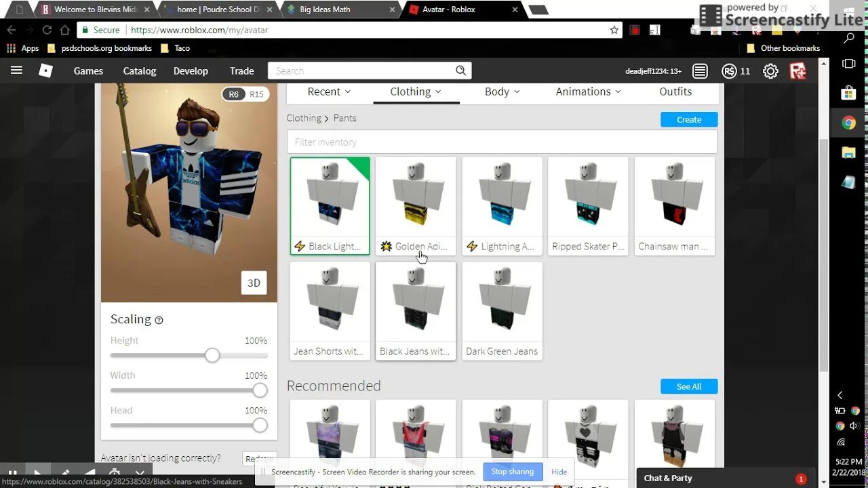This screenshot has width=868, height=488.
Task: Open the Other bookmarks folder
Action: [783, 48]
